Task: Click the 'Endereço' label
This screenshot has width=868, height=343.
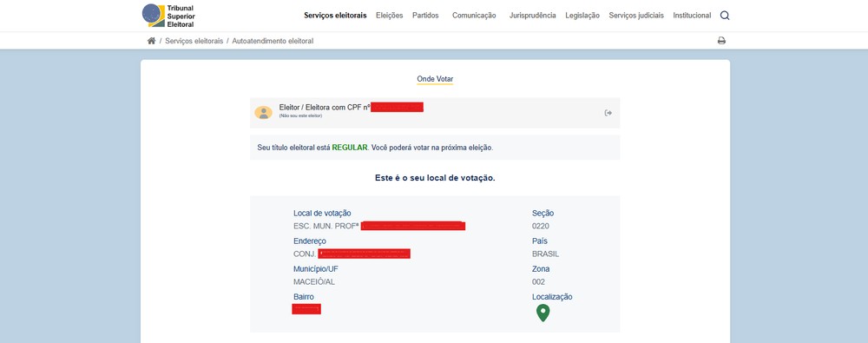Action: (x=310, y=241)
